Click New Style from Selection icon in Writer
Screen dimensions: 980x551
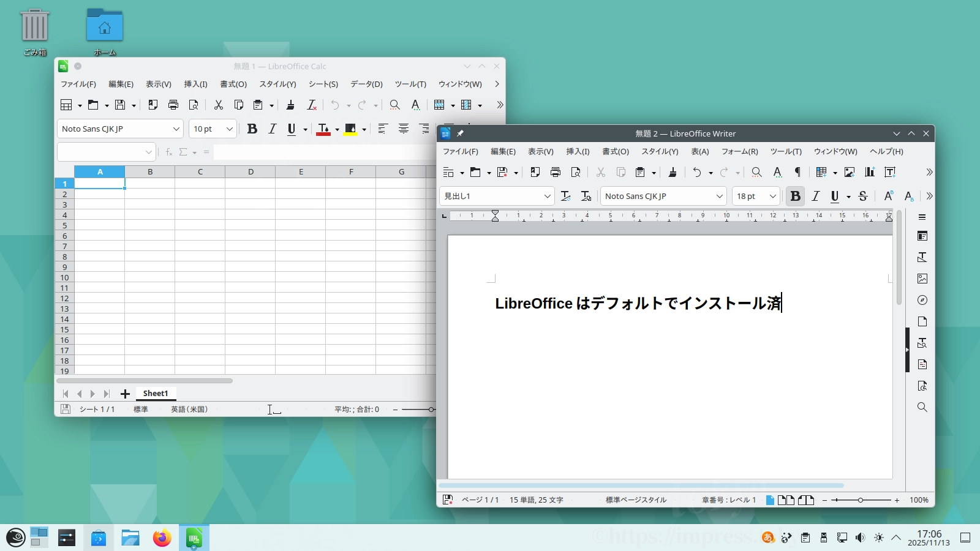click(586, 196)
